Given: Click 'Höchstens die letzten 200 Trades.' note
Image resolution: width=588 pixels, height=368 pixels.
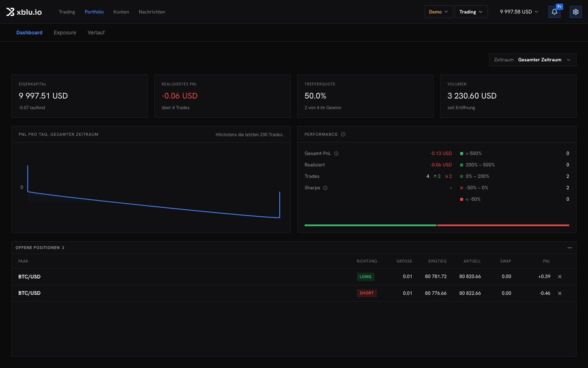Looking at the screenshot, I should (249, 135).
